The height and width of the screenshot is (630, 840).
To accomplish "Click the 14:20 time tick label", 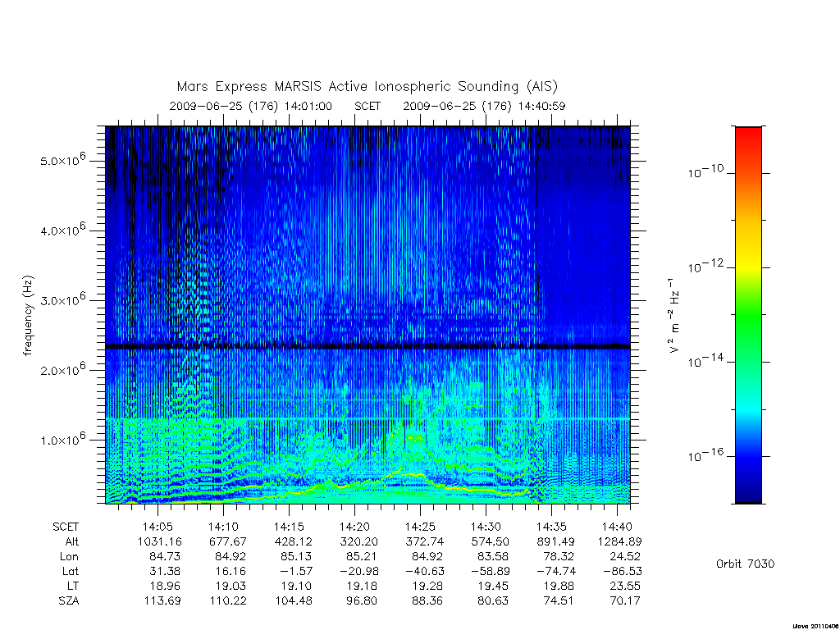I will [354, 527].
